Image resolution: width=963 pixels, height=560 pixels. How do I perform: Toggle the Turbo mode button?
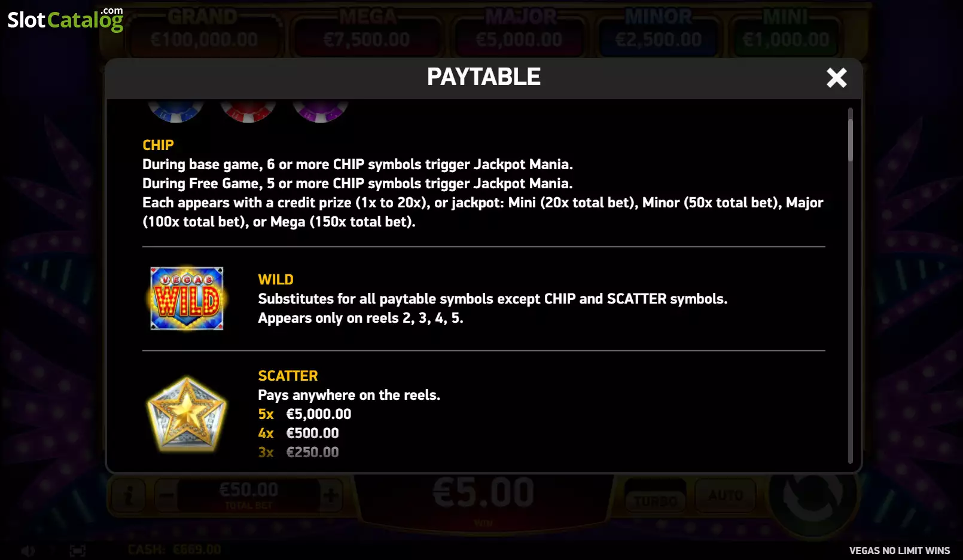[x=656, y=496]
